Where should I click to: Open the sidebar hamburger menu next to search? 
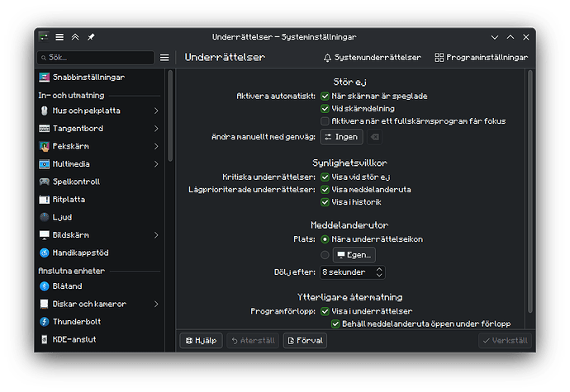pos(164,58)
